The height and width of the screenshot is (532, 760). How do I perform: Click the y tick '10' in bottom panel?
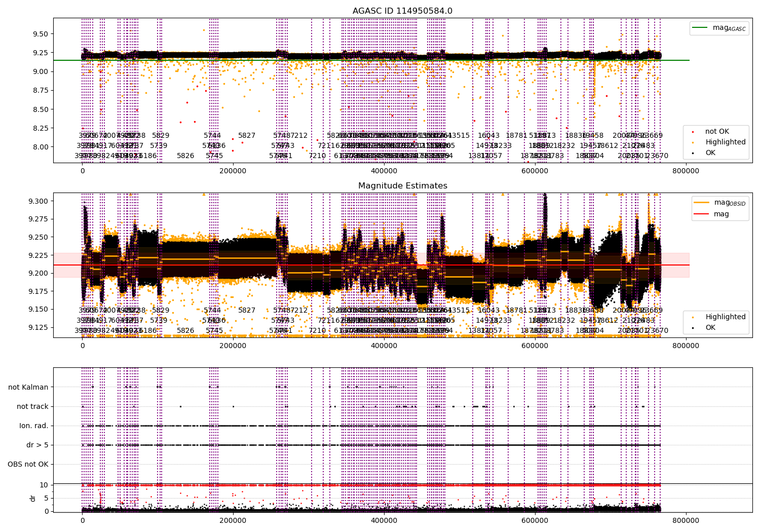[44, 485]
